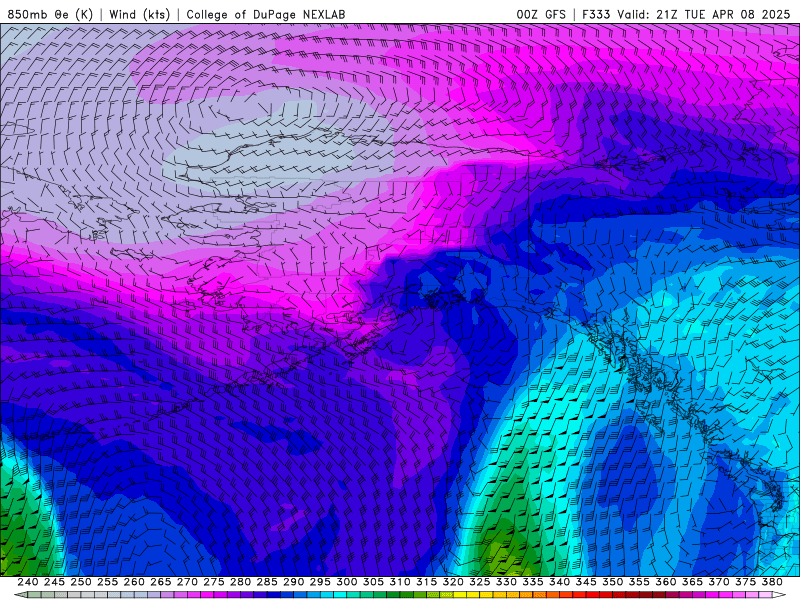The height and width of the screenshot is (600, 800).
Task: Click the 320 value on the legend
Action: [453, 582]
